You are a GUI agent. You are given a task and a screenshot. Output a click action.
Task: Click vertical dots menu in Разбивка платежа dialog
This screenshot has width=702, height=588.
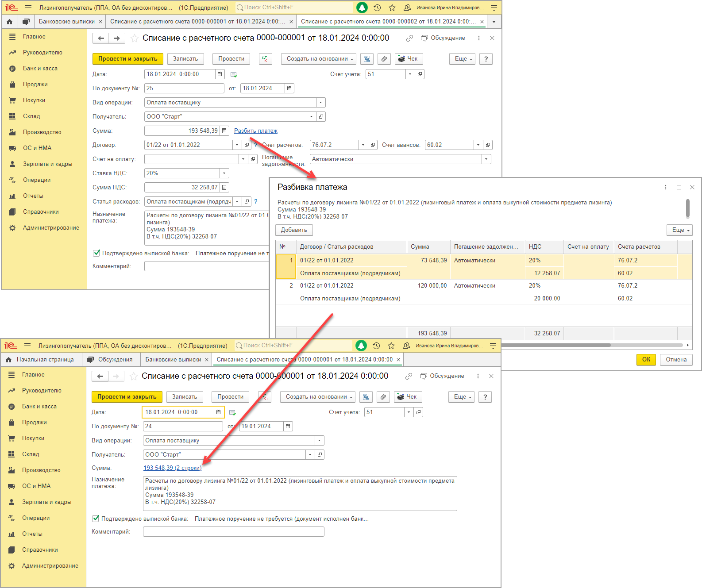666,187
